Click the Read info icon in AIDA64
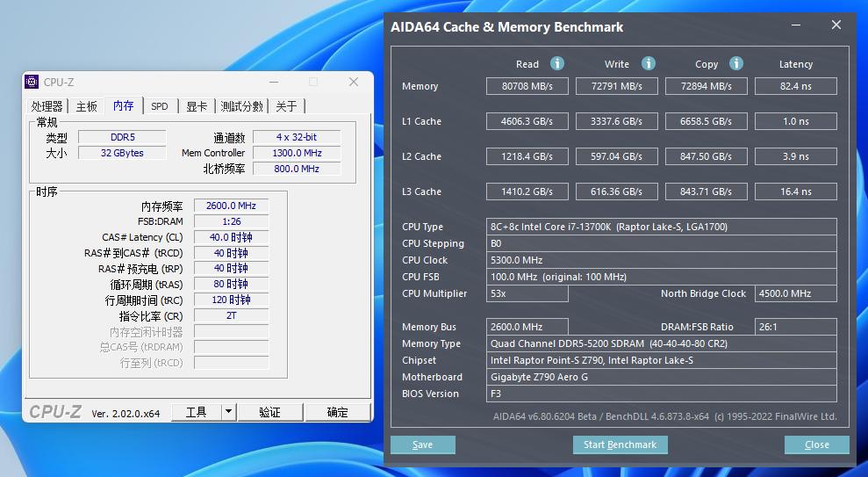The image size is (868, 477). click(557, 64)
